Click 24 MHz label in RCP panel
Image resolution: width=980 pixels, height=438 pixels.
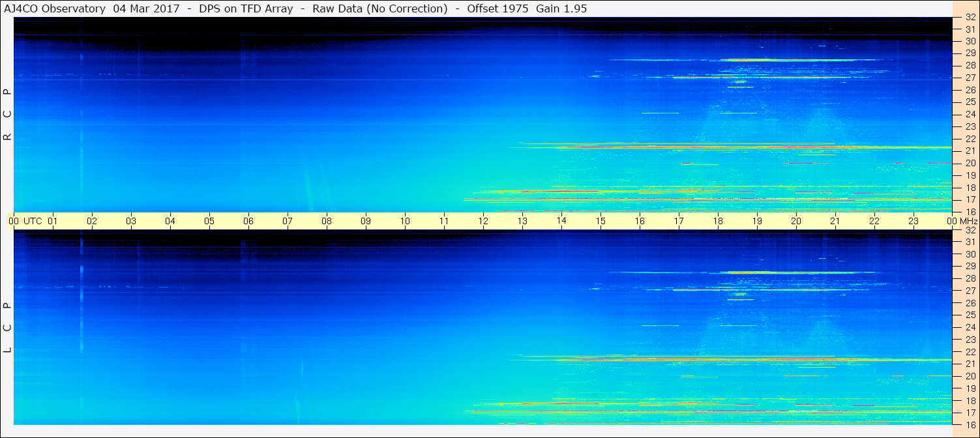point(970,114)
